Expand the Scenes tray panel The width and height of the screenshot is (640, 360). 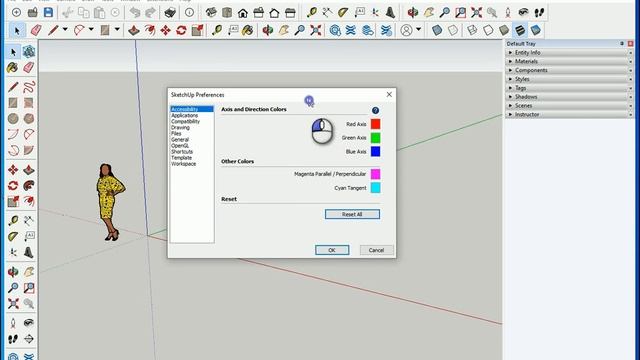point(569,106)
